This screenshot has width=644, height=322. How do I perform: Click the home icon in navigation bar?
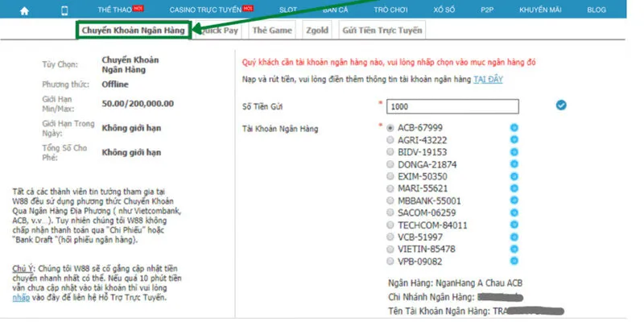(25, 10)
